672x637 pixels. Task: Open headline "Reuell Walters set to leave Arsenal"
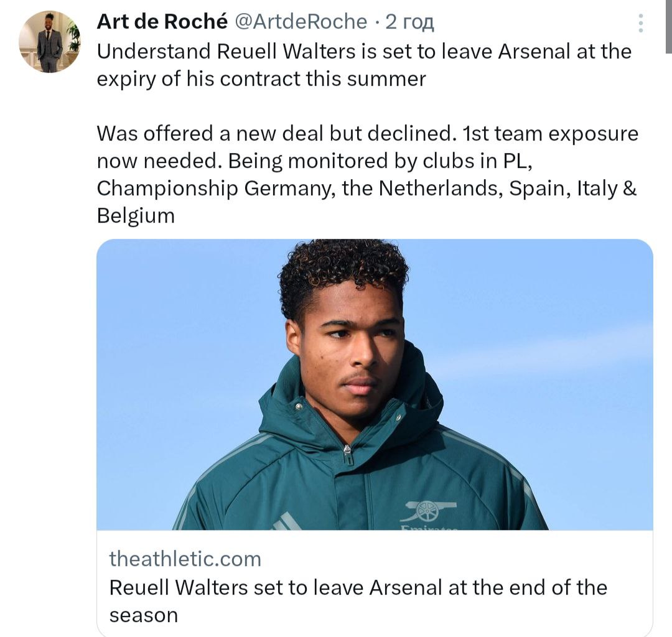tap(358, 587)
